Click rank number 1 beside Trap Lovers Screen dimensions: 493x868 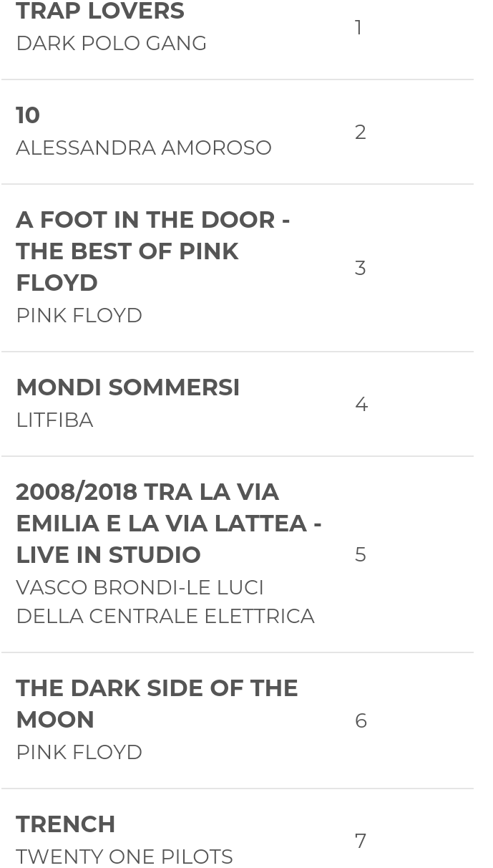(x=358, y=27)
